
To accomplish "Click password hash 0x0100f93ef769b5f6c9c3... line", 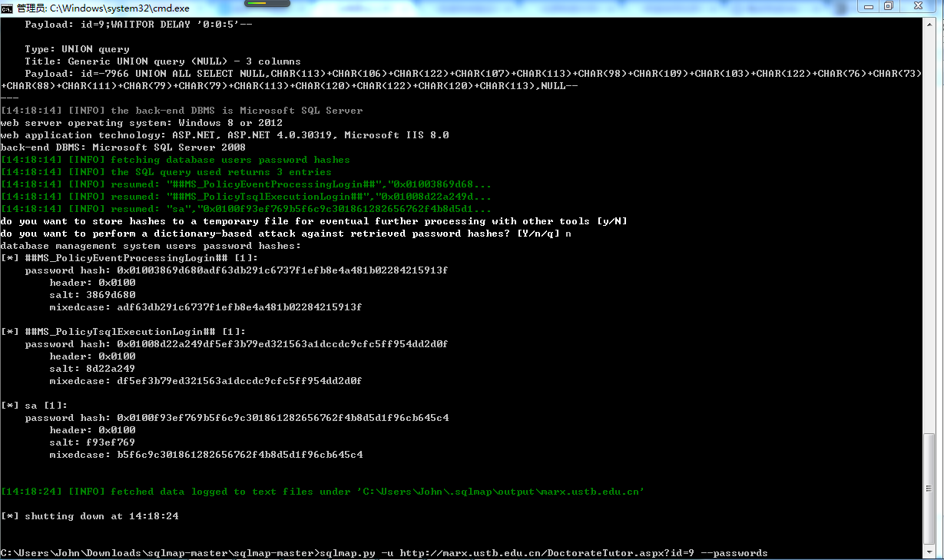I will [x=237, y=418].
